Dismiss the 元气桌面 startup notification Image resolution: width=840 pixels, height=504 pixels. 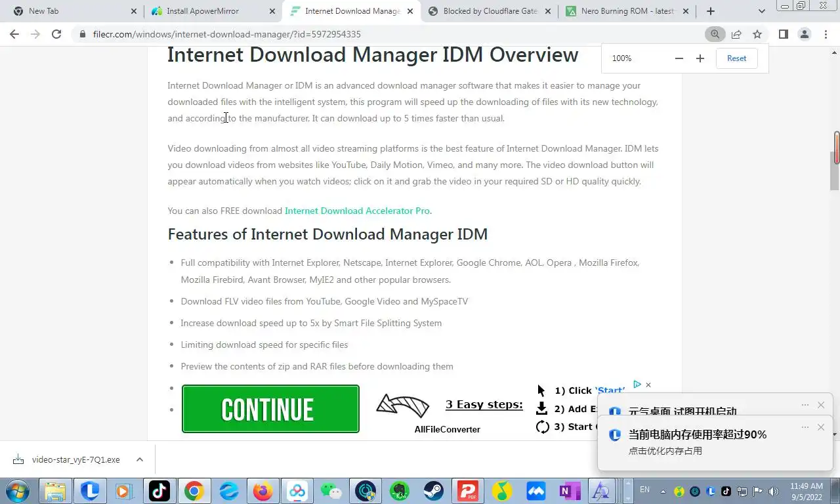[x=821, y=405]
